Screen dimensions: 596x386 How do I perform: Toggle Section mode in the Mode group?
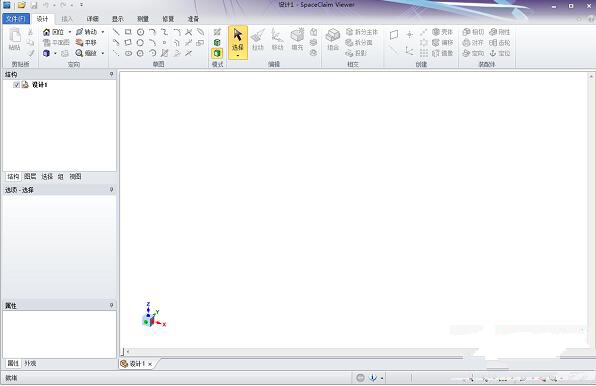point(217,43)
